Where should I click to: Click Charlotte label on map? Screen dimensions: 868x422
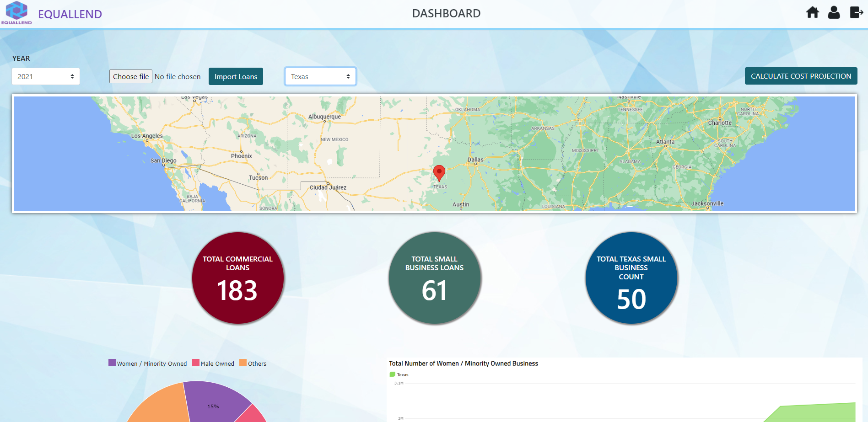720,123
